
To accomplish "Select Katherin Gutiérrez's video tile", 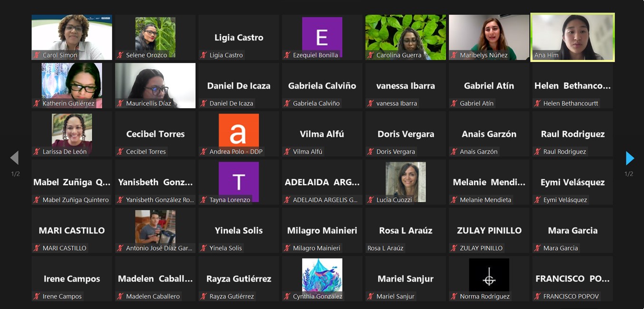I will coord(72,85).
